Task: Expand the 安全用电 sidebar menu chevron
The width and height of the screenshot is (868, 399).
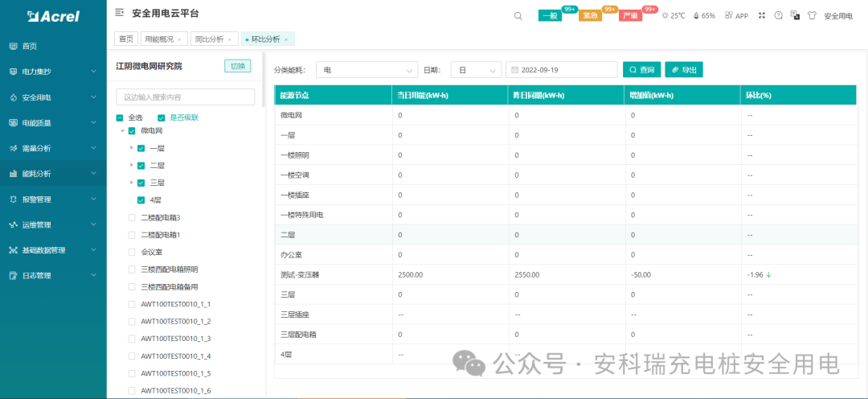Action: [x=93, y=97]
